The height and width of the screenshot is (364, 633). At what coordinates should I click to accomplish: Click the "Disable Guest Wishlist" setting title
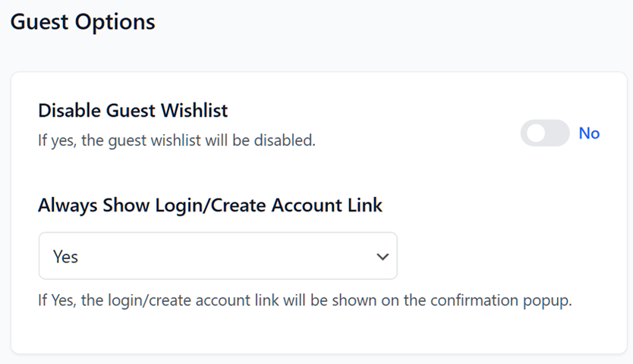pyautogui.click(x=133, y=111)
